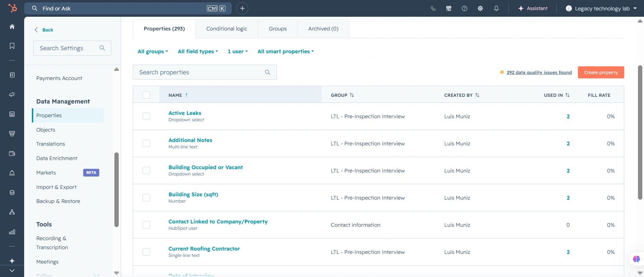The height and width of the screenshot is (277, 644).
Task: Open the Marketing megaphone icon in left navigation
Action: (12, 94)
